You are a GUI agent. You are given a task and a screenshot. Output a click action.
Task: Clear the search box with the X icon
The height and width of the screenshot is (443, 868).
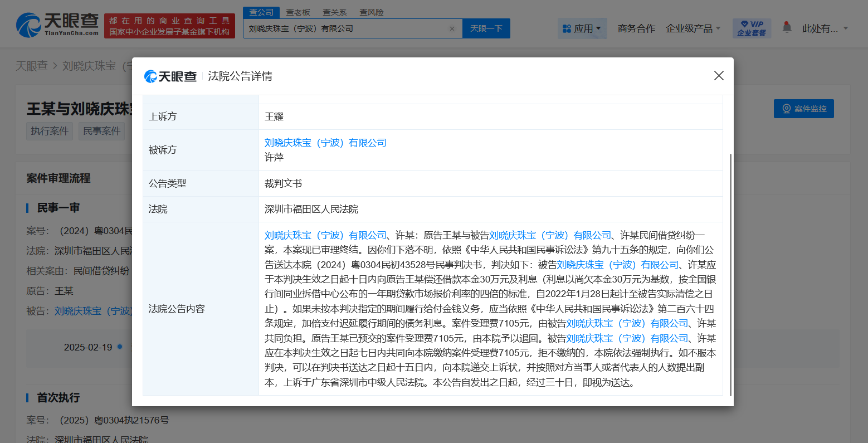point(452,28)
